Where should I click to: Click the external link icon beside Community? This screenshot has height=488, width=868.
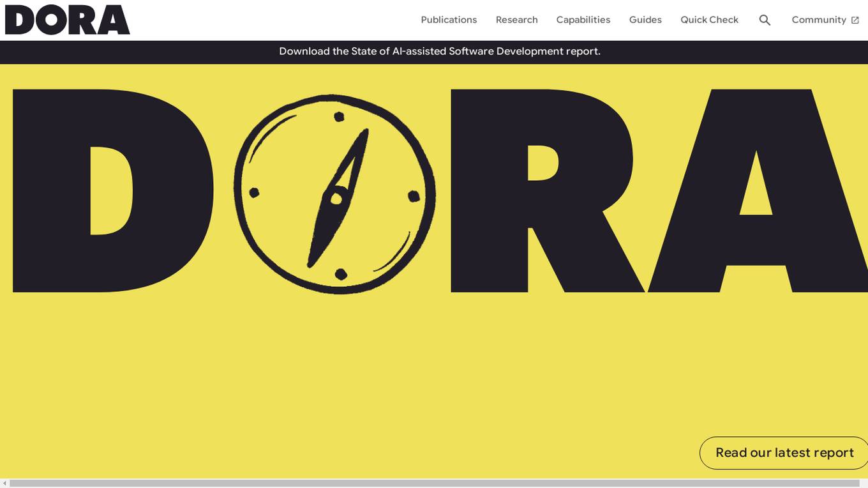(x=855, y=20)
